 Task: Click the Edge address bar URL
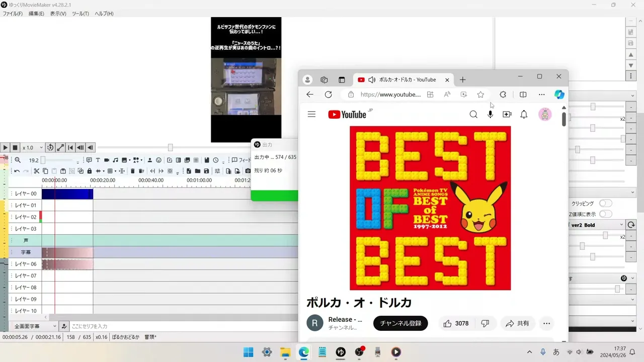(390, 95)
